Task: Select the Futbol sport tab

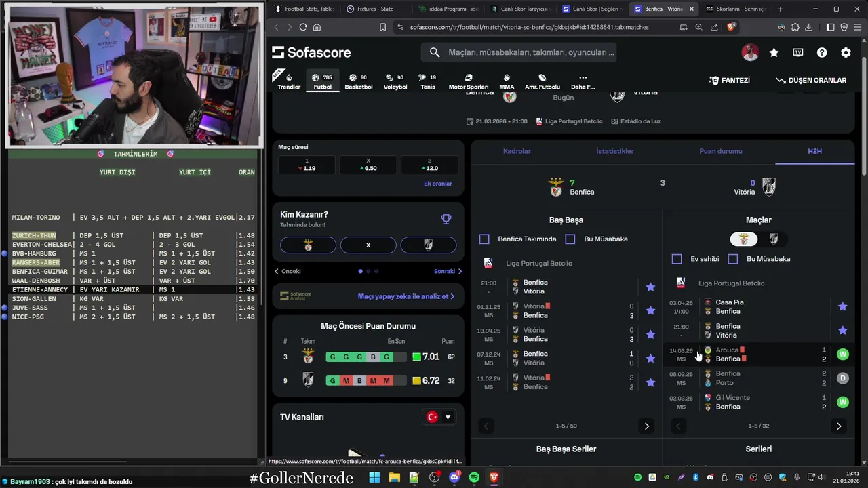Action: click(x=322, y=81)
